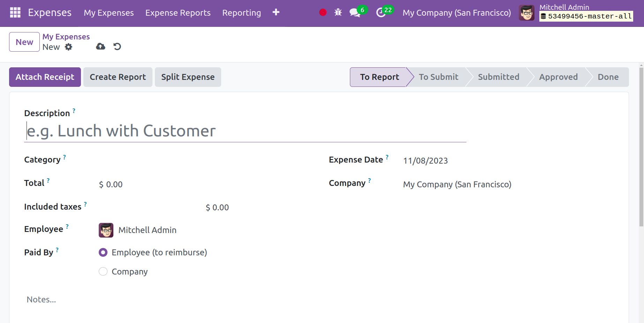Click Split Expense button

pyautogui.click(x=188, y=77)
